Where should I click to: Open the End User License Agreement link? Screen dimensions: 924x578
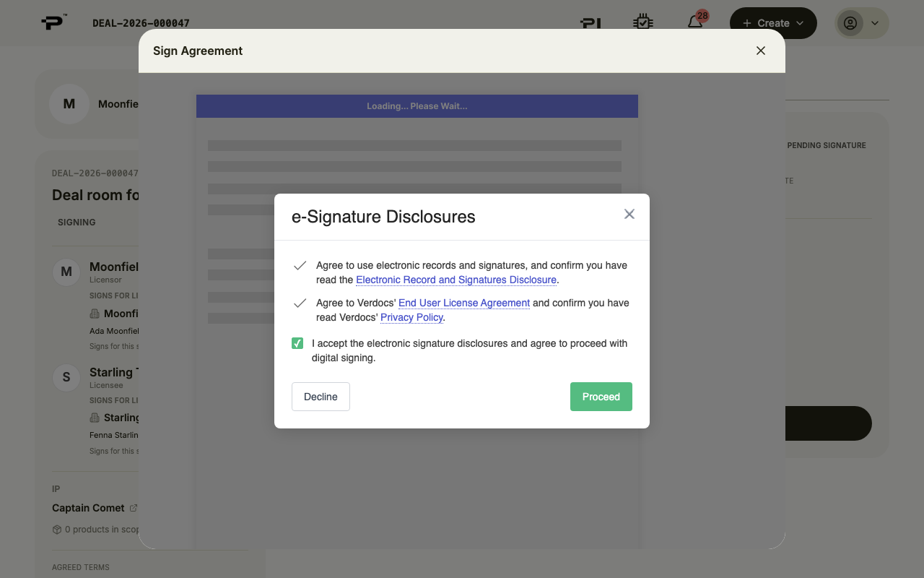[464, 303]
